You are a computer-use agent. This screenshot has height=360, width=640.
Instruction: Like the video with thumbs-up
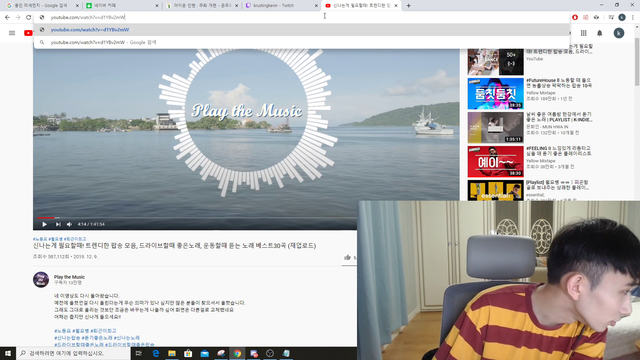[x=347, y=257]
